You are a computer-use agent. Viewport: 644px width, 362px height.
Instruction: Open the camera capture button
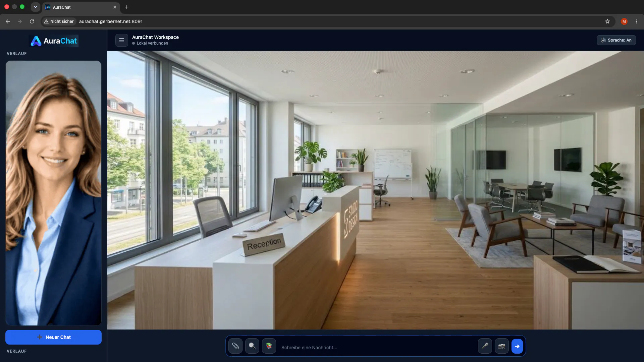point(502,346)
